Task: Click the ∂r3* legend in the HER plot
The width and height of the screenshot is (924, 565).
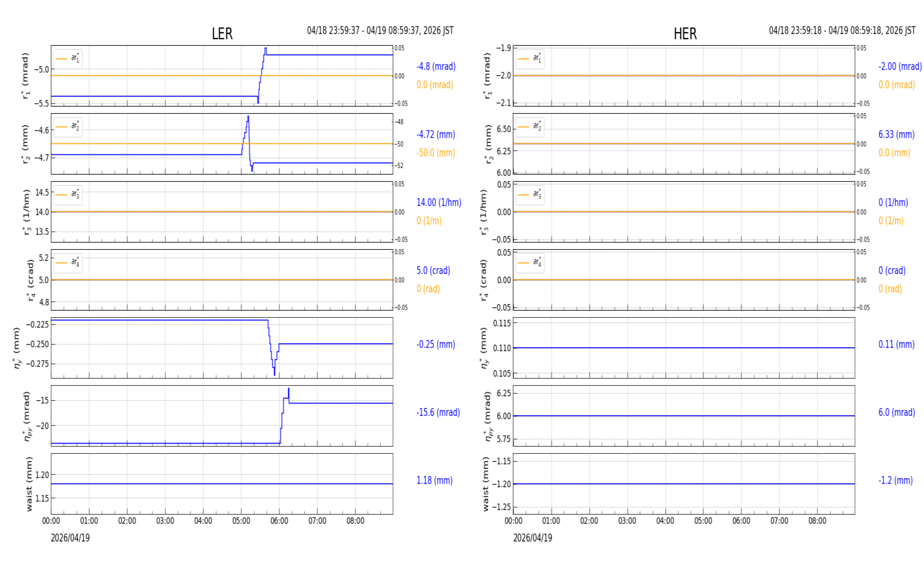Action: click(x=530, y=194)
